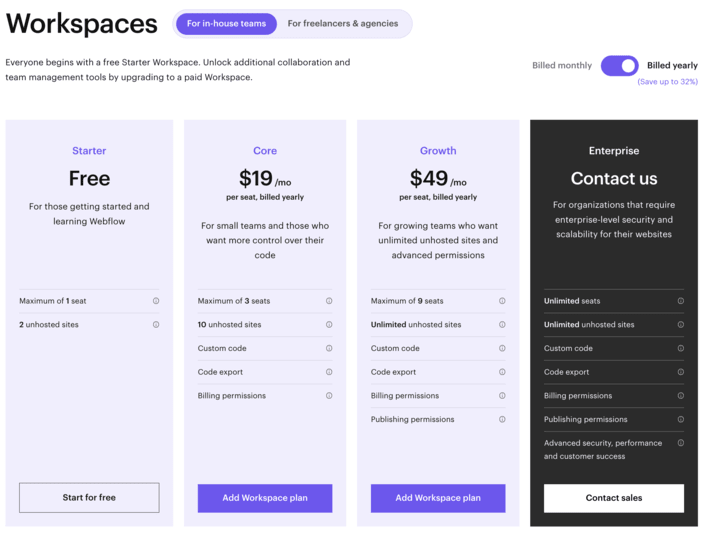Click 'Maximum of 3 seats' feature text
The width and height of the screenshot is (702, 536).
(234, 301)
